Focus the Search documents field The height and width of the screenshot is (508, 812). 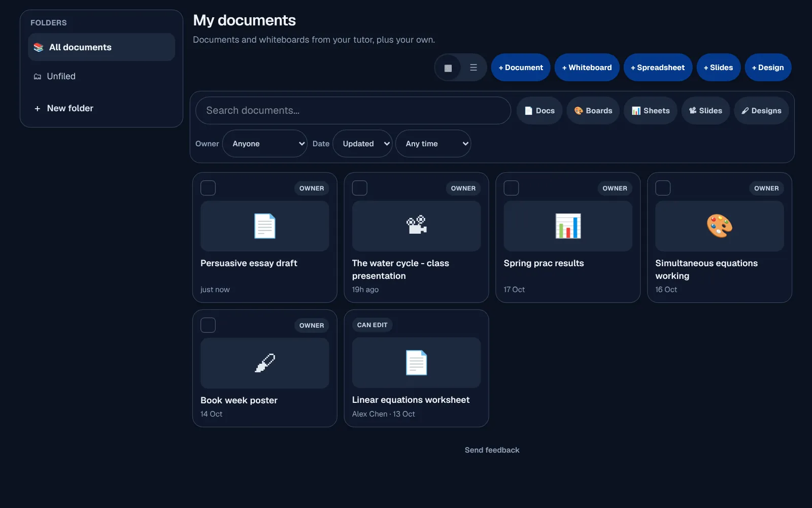tap(353, 111)
